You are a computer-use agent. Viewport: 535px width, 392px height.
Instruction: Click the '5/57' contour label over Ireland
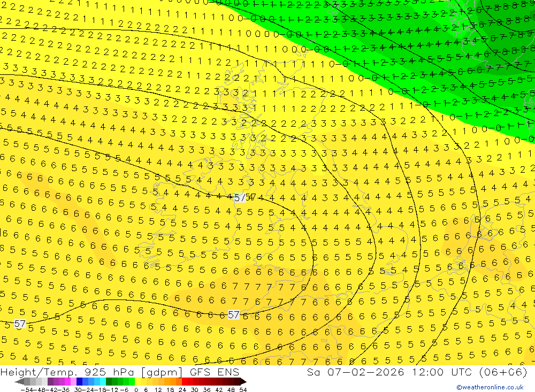click(x=244, y=197)
